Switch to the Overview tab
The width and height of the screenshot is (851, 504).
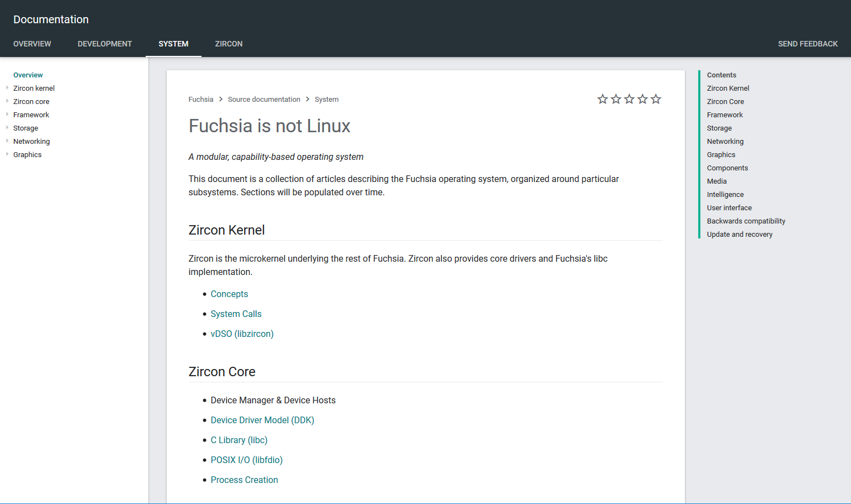32,44
